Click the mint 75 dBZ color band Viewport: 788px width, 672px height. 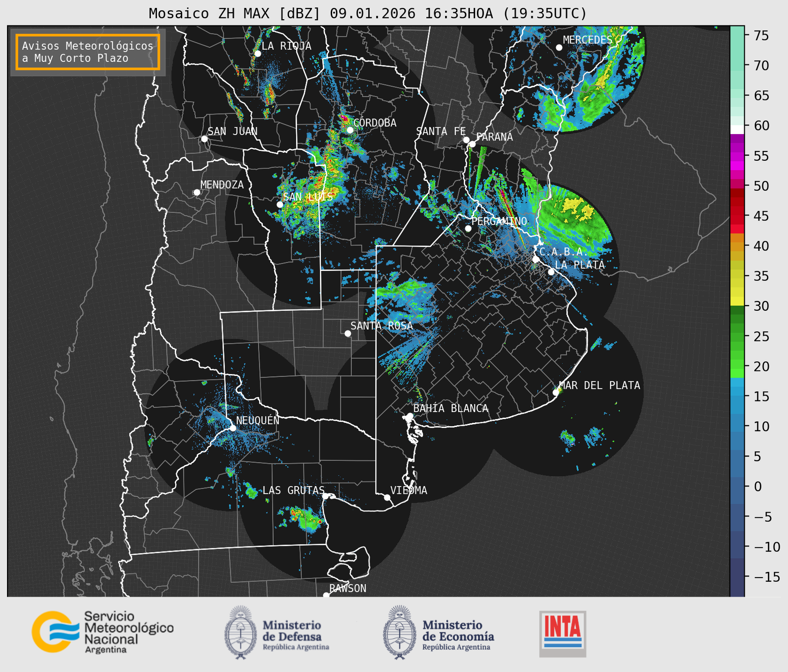point(737,35)
